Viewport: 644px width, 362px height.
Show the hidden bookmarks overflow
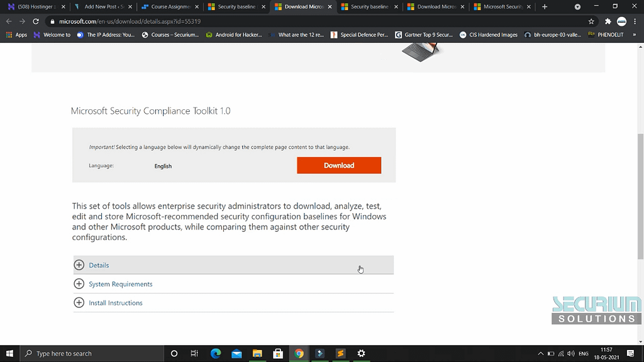pos(634,35)
